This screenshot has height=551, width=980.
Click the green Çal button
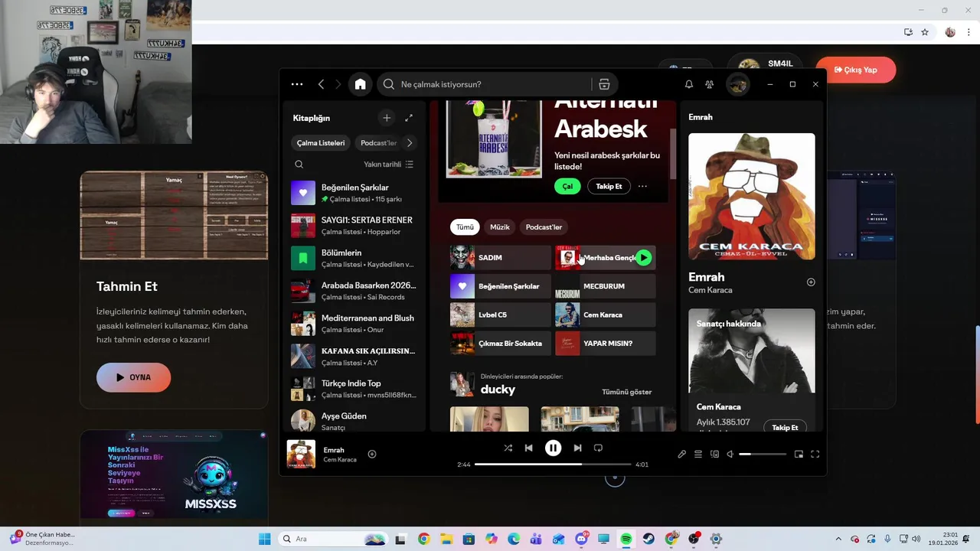point(567,186)
